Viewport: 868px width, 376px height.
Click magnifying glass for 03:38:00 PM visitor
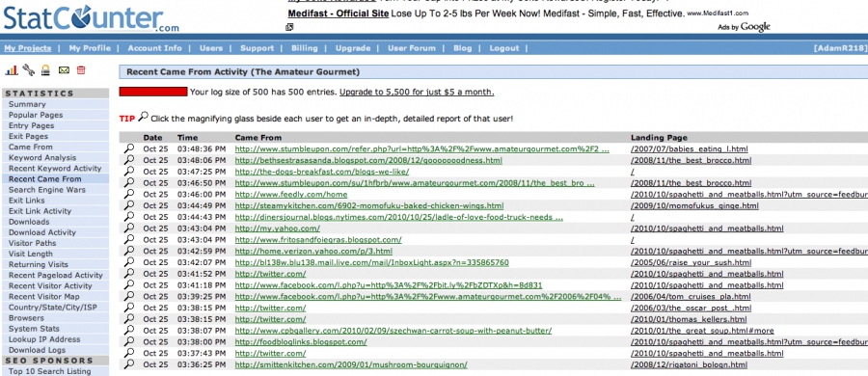(129, 341)
